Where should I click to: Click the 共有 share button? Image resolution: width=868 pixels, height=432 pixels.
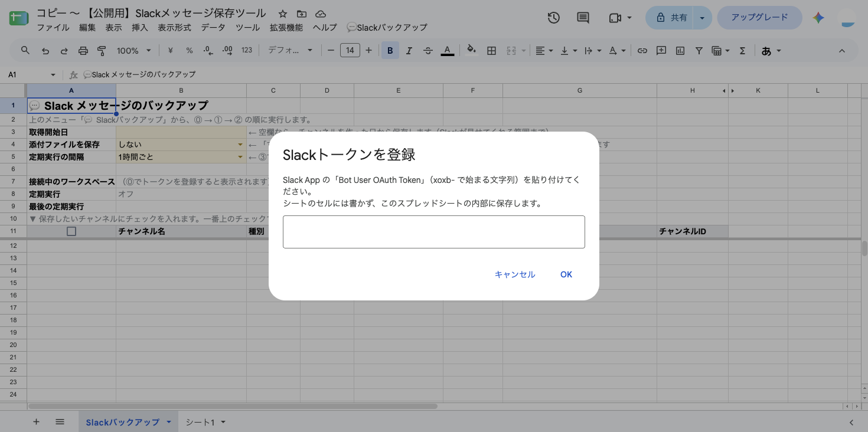tap(671, 18)
